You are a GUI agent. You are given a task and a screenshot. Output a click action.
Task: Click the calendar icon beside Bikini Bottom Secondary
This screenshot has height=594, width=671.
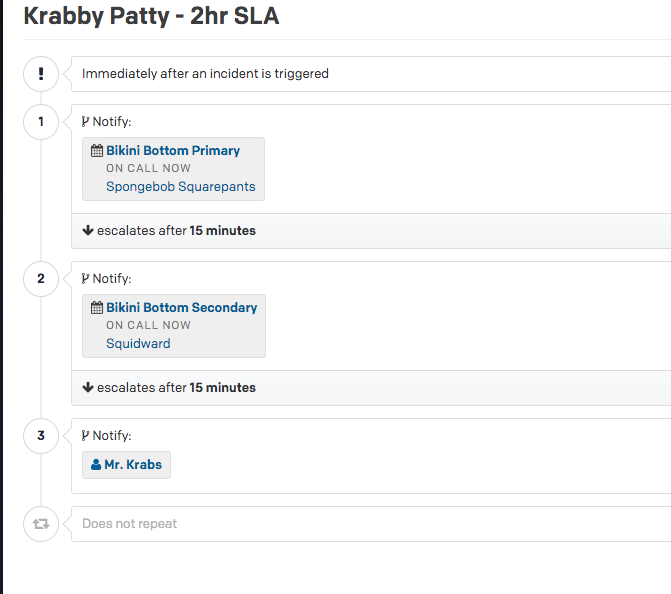coord(97,308)
